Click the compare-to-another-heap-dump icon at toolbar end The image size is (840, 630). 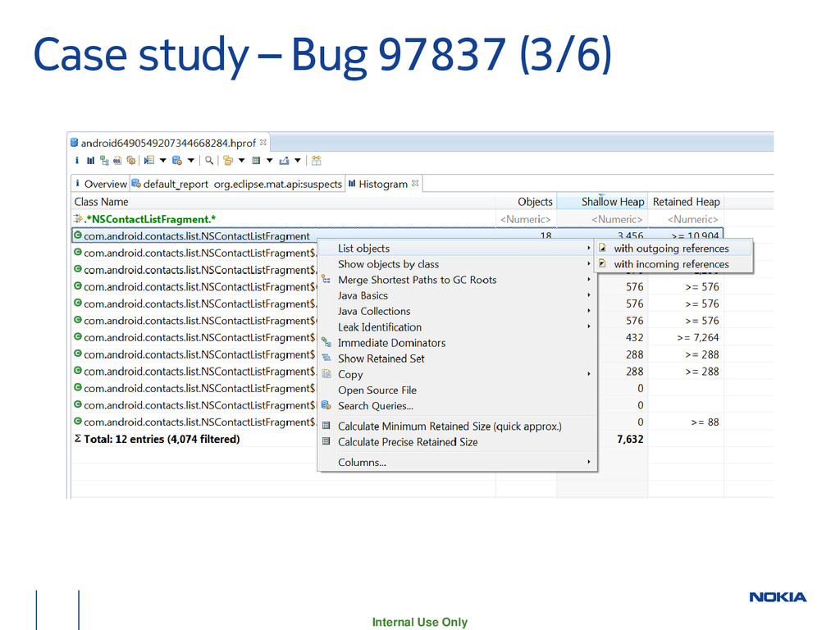(x=316, y=161)
